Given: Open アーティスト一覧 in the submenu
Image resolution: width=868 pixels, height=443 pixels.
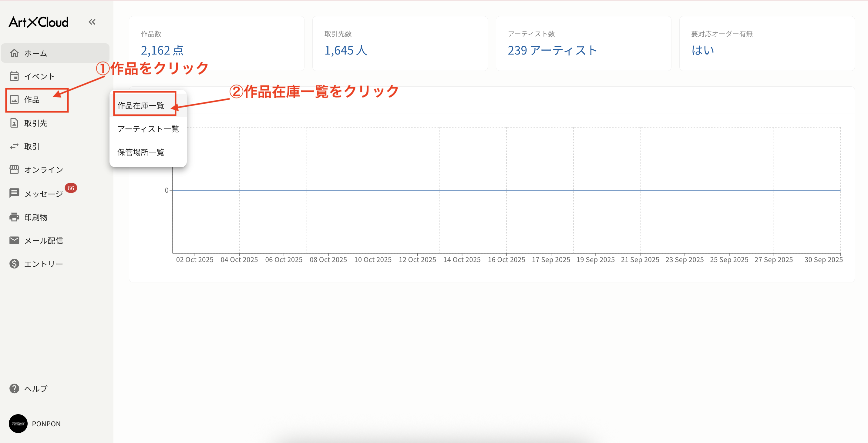Looking at the screenshot, I should pos(148,128).
